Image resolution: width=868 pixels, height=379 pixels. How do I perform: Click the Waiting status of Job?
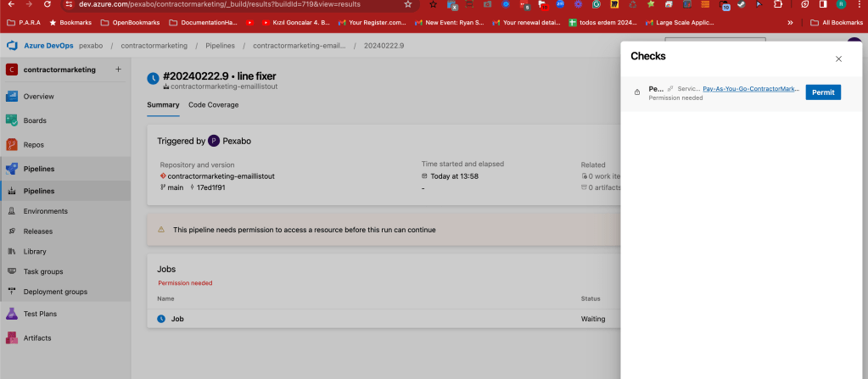tap(593, 320)
